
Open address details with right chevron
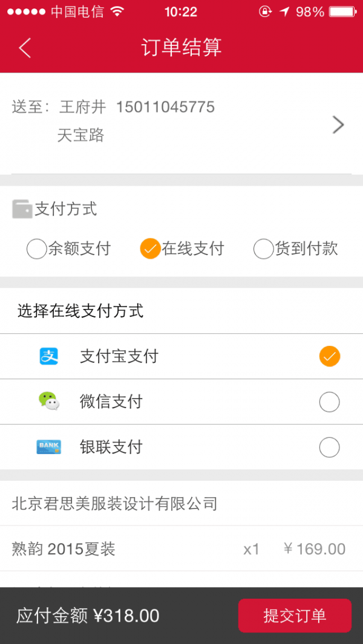[338, 125]
